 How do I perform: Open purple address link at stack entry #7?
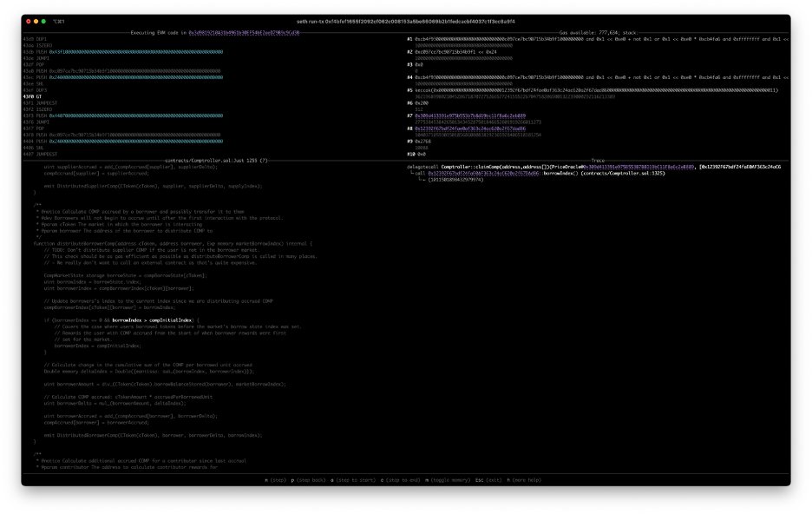pyautogui.click(x=469, y=116)
